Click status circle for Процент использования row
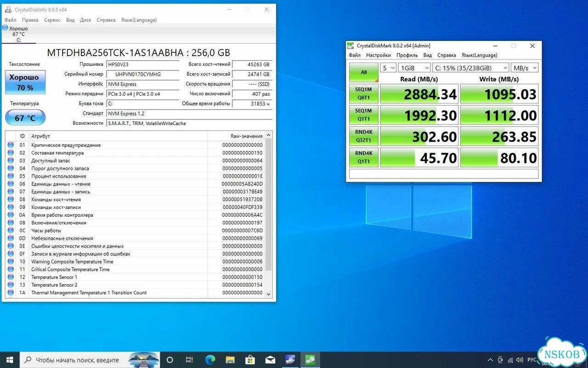Screen dimensions: 588x368 click(x=11, y=176)
